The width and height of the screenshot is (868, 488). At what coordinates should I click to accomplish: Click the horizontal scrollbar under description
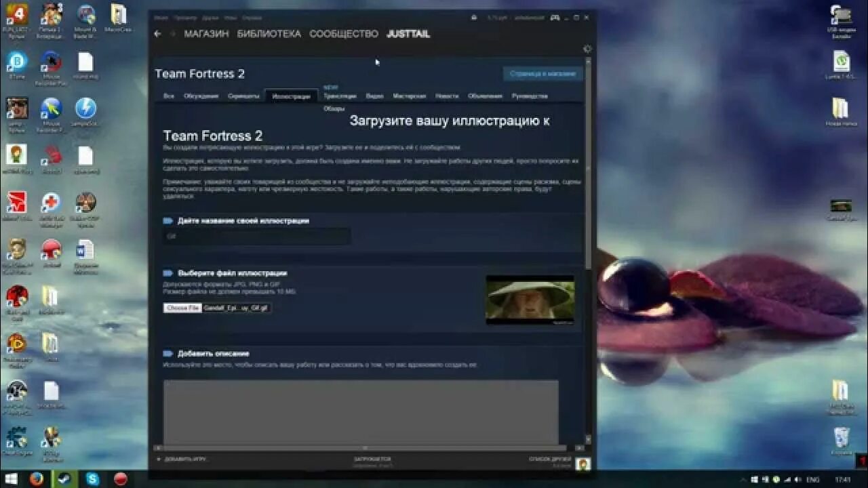[366, 448]
